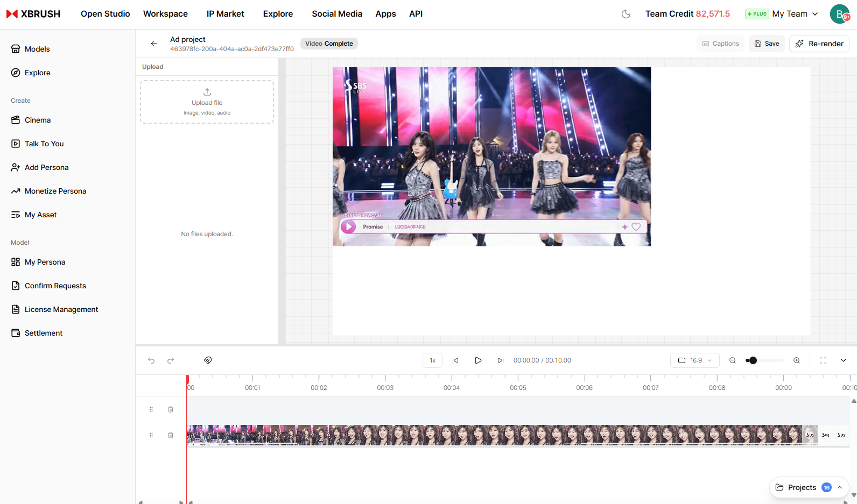Click the XBRUSH logo
The width and height of the screenshot is (857, 504).
coord(33,14)
